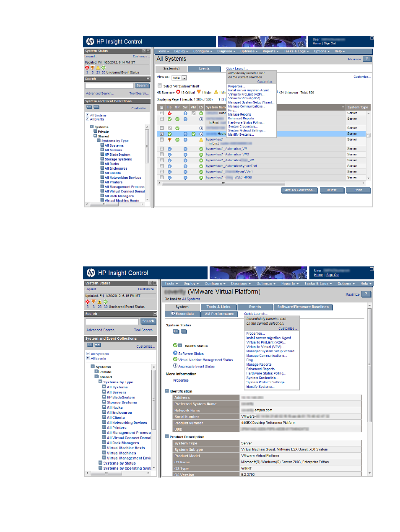Check the HyperVVm1 row checkbox
The image size is (400, 532).
coord(161,172)
